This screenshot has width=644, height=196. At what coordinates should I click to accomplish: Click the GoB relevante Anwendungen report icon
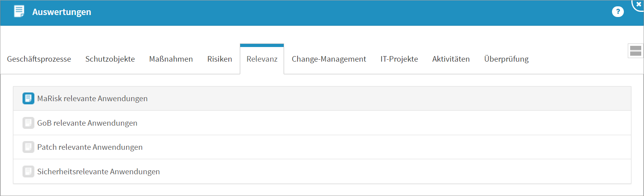pyautogui.click(x=28, y=123)
